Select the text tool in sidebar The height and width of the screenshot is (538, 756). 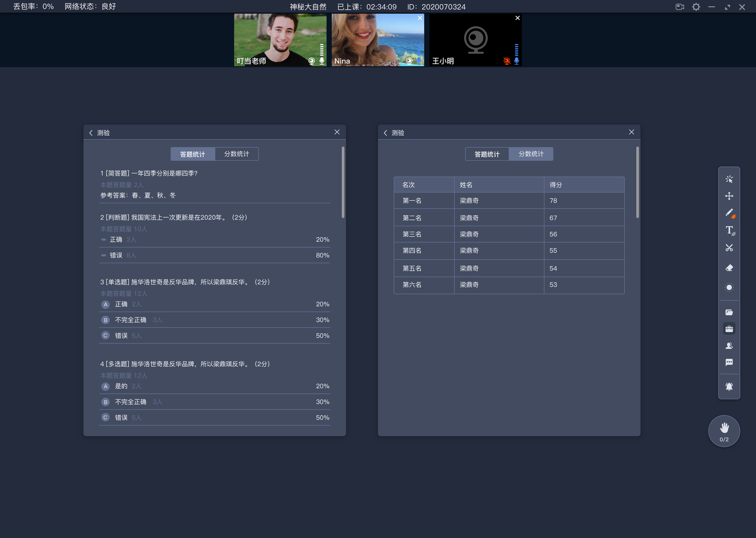click(729, 231)
